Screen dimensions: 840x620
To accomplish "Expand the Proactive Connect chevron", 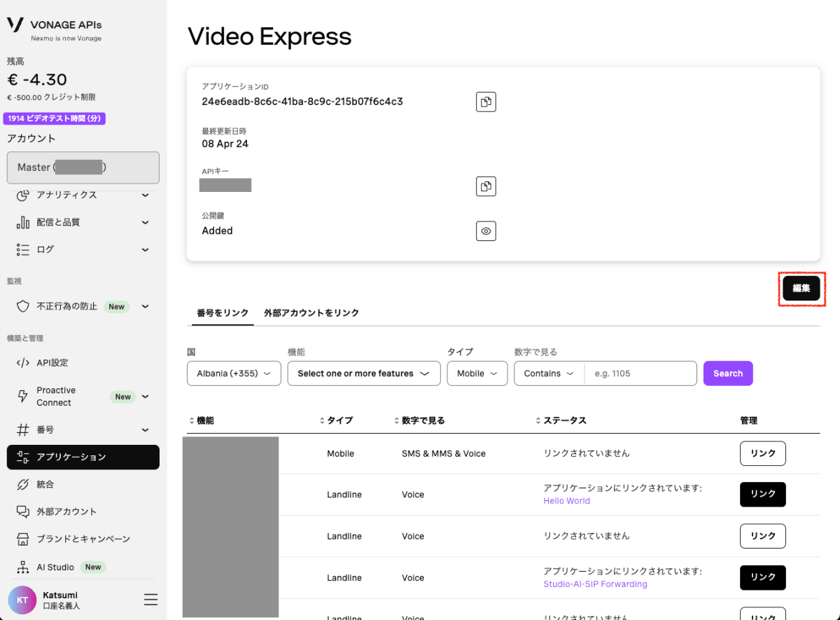I will (146, 397).
